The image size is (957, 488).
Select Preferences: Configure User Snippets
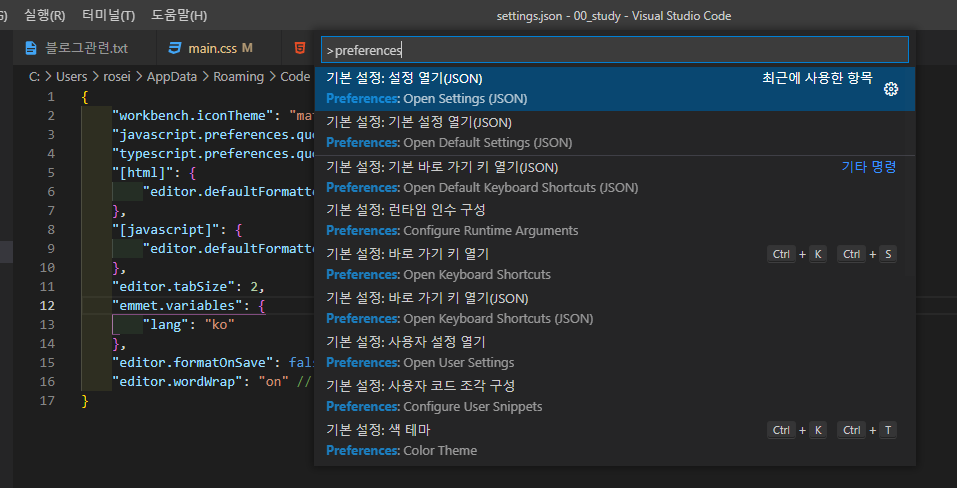(615, 396)
